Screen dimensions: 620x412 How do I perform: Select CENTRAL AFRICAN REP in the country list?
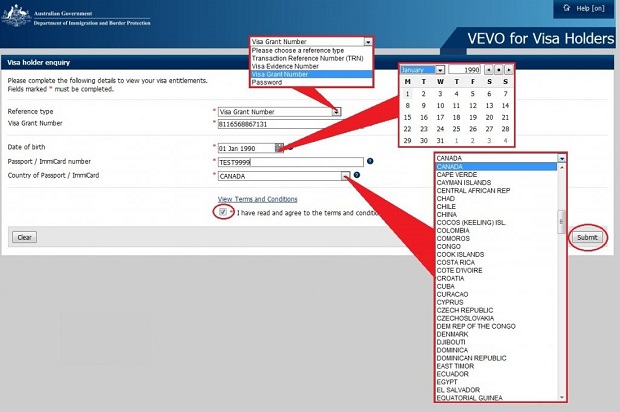pyautogui.click(x=497, y=190)
